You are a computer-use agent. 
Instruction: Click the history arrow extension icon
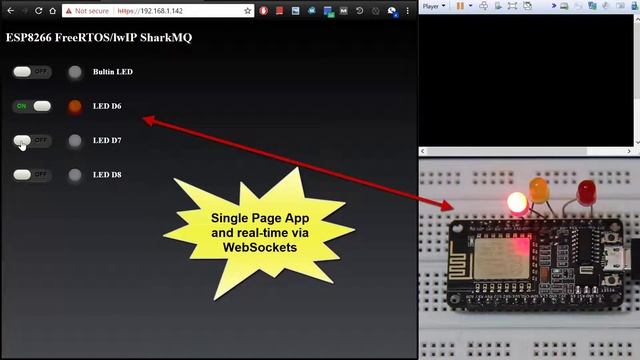(x=360, y=11)
